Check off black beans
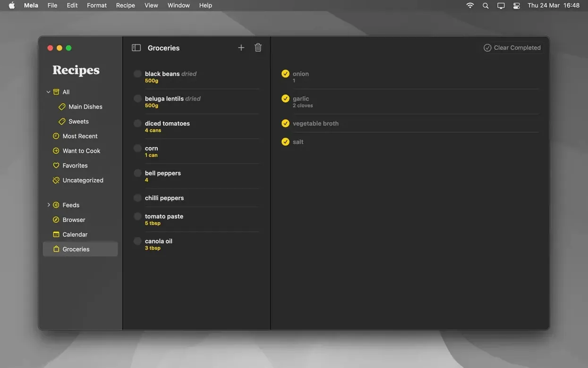The width and height of the screenshot is (588, 368). click(137, 74)
